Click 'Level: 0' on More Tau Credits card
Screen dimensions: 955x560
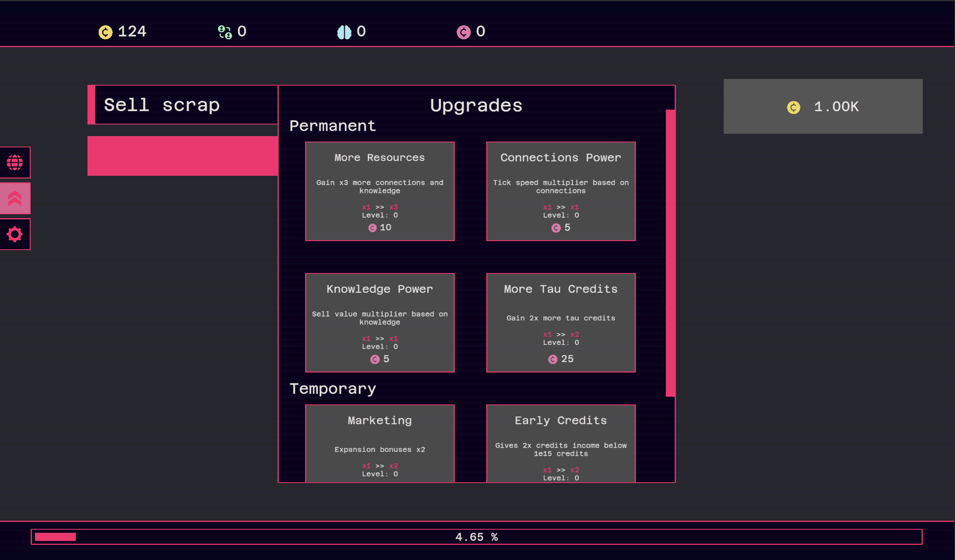click(561, 343)
